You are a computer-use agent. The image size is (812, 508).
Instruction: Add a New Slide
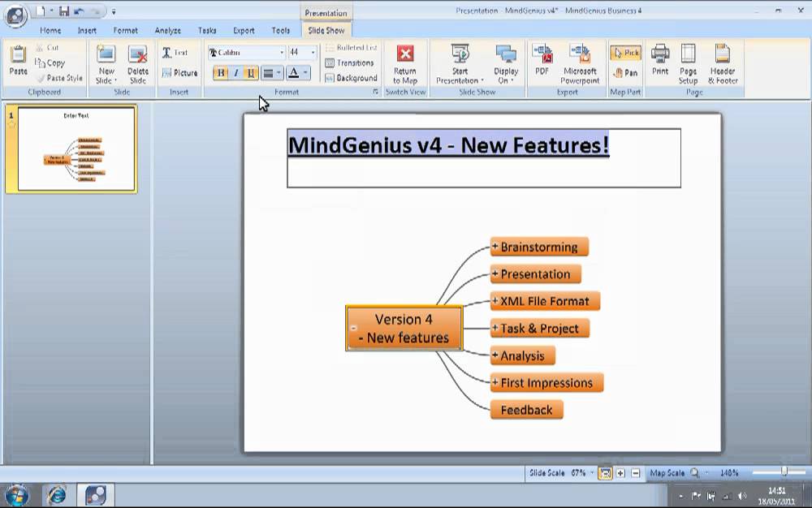[x=106, y=64]
